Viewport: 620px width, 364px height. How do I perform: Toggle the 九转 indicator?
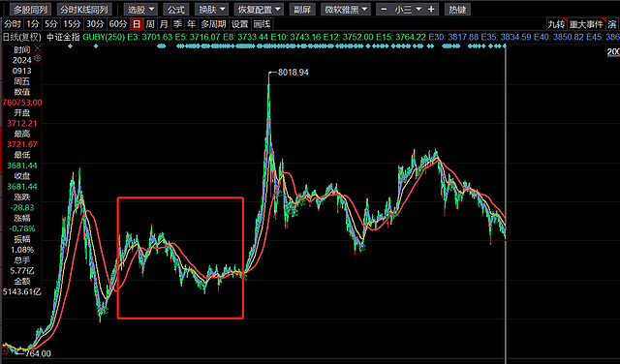[556, 24]
